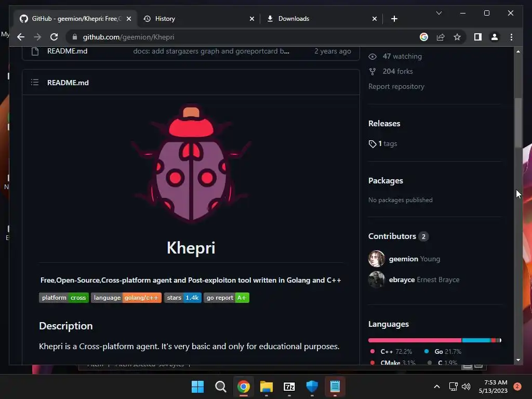Open the 1 tags link
This screenshot has height=399, width=532.
coord(383,143)
